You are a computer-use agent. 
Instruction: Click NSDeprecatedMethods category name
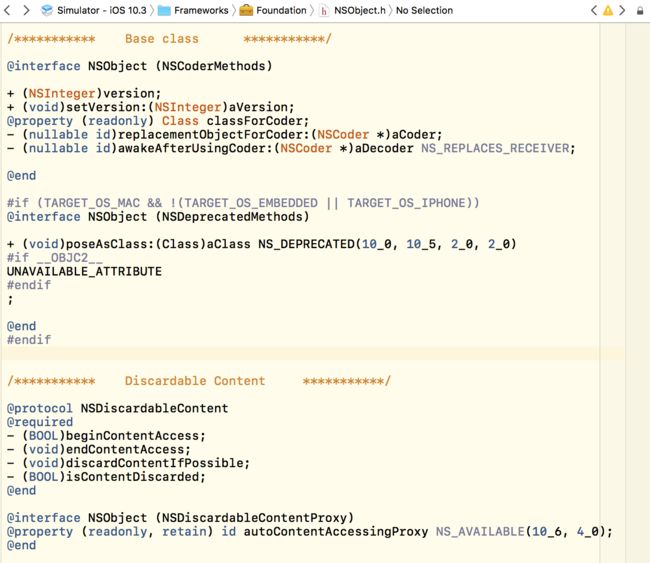click(x=232, y=216)
